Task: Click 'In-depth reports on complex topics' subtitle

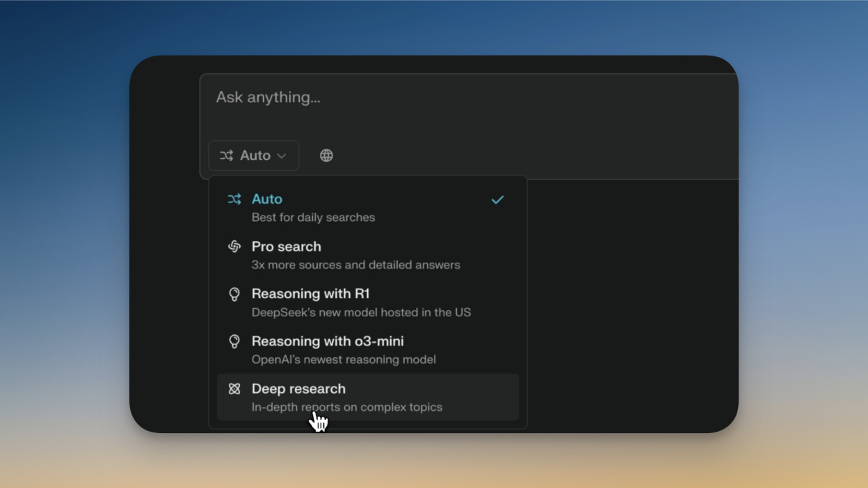Action: 347,407
